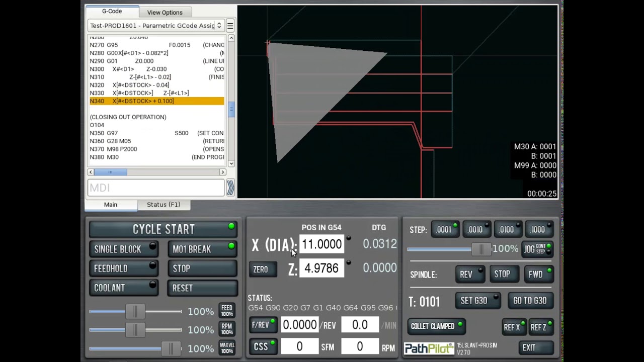Click the T: 0101 tool number
This screenshot has height=362, width=644.
tap(424, 302)
